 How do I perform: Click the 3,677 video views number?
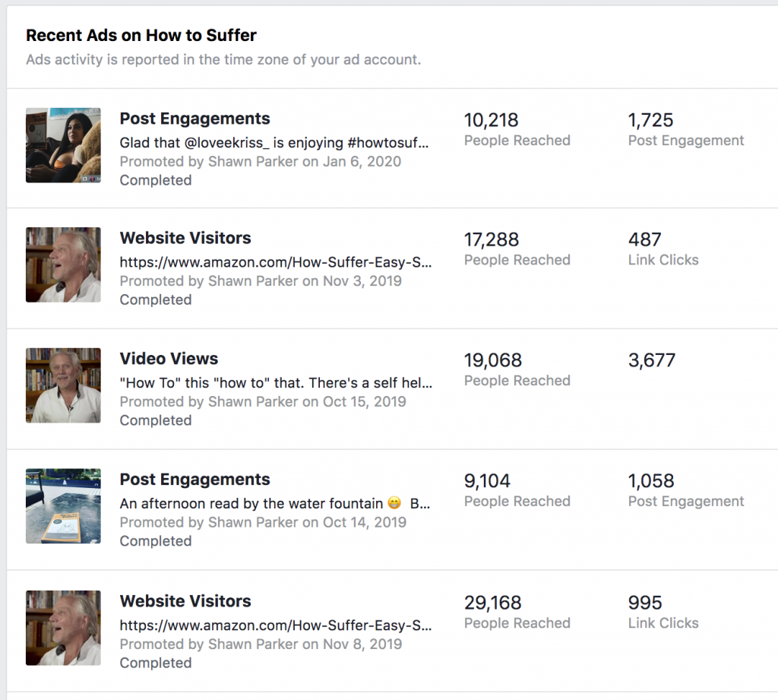[x=651, y=360]
